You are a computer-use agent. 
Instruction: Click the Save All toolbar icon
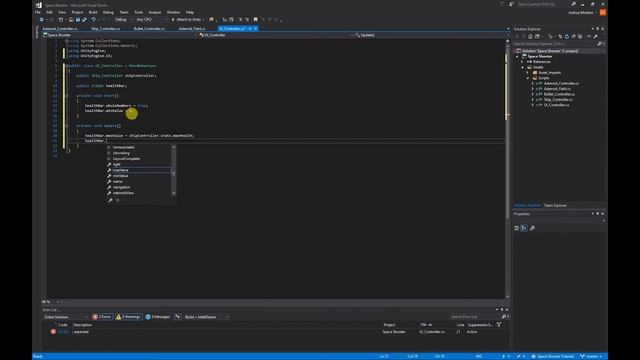click(84, 19)
